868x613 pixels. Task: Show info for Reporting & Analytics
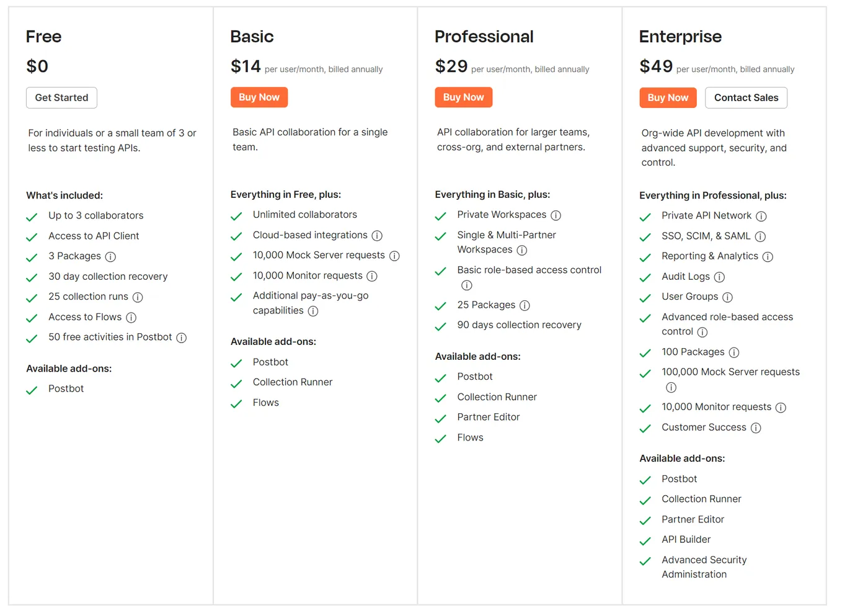pyautogui.click(x=768, y=257)
